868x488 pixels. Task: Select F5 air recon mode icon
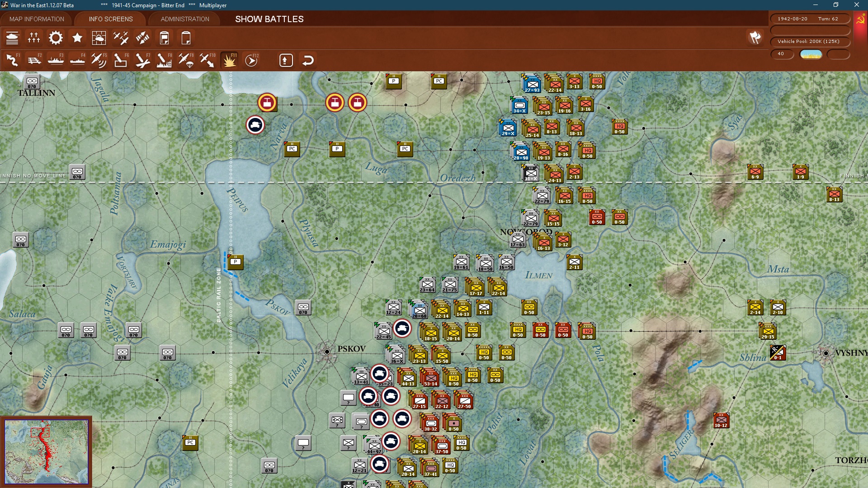click(99, 60)
